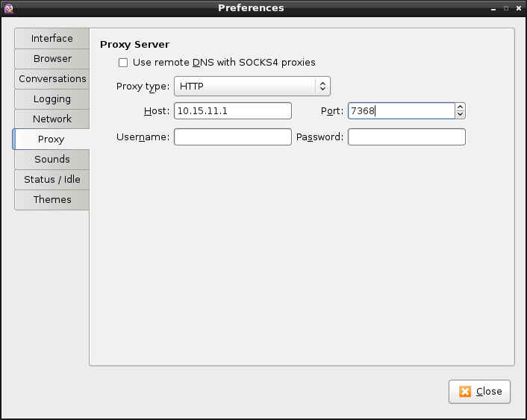The height and width of the screenshot is (420, 527).
Task: Select the Conversations tab
Action: click(52, 78)
